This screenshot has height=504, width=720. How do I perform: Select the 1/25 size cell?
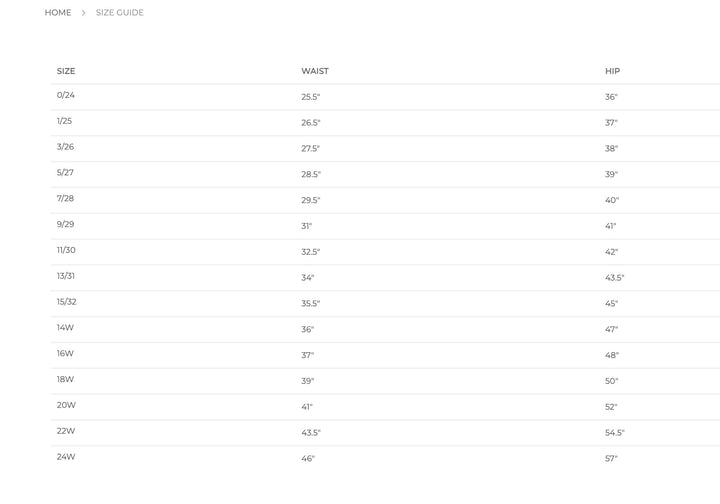65,121
